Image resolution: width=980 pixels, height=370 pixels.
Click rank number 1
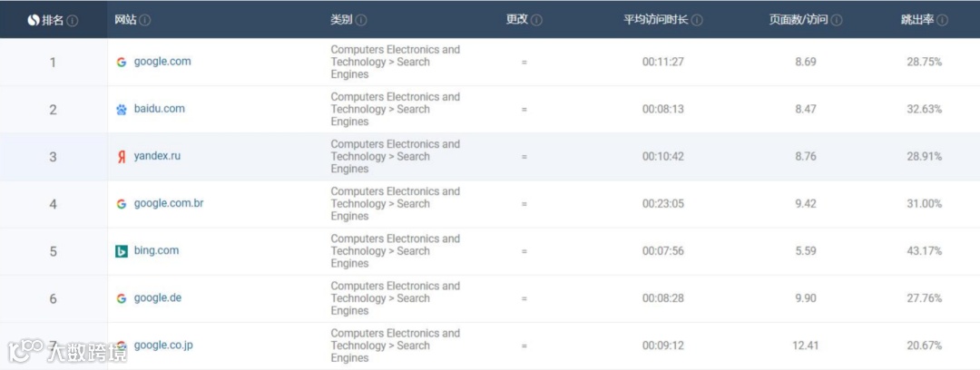coord(54,63)
